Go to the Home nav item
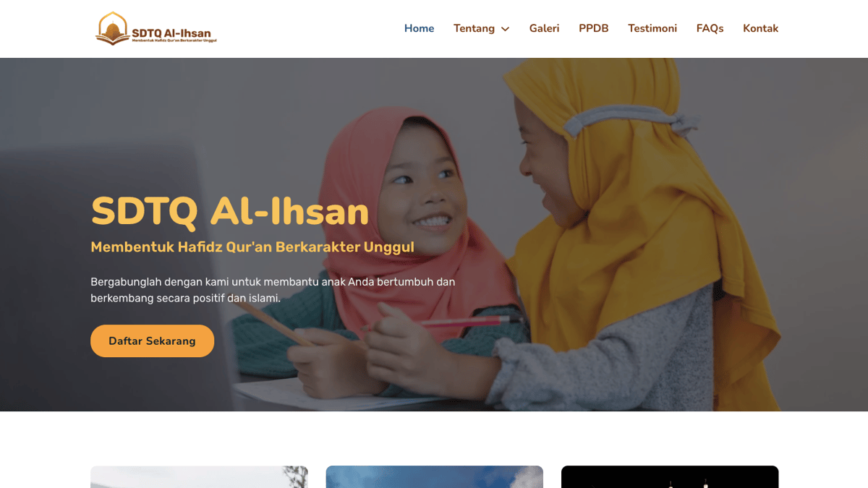The image size is (868, 488). (x=419, y=28)
